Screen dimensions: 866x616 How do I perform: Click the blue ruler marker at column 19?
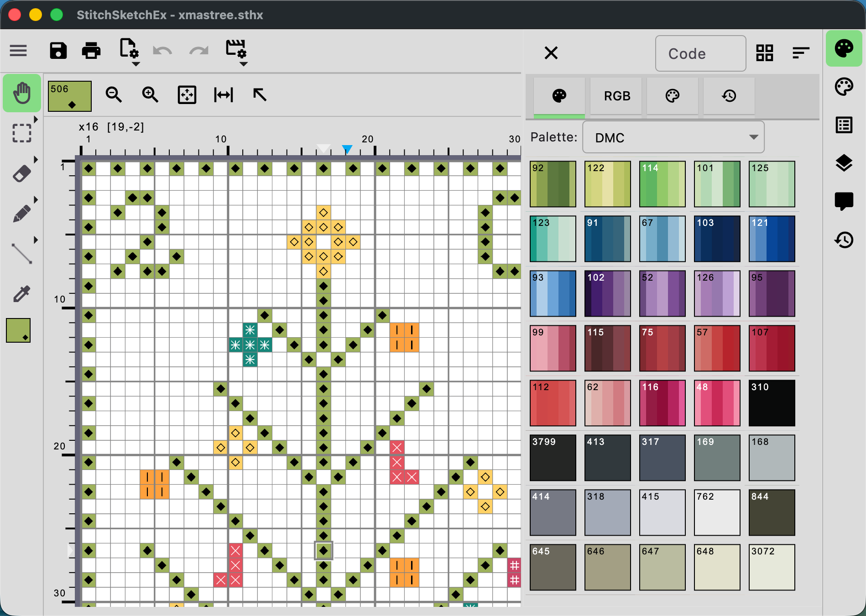tap(347, 149)
